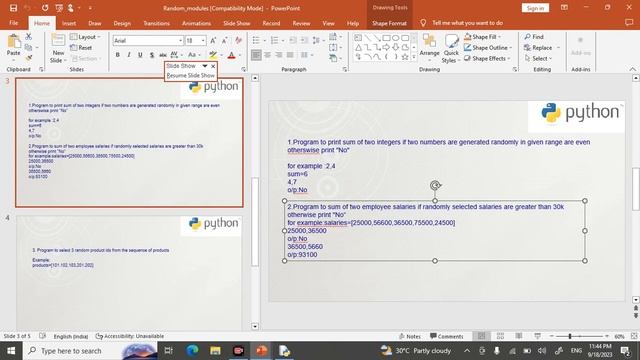The height and width of the screenshot is (360, 640).
Task: Switch to the Design tab
Action: tap(122, 23)
